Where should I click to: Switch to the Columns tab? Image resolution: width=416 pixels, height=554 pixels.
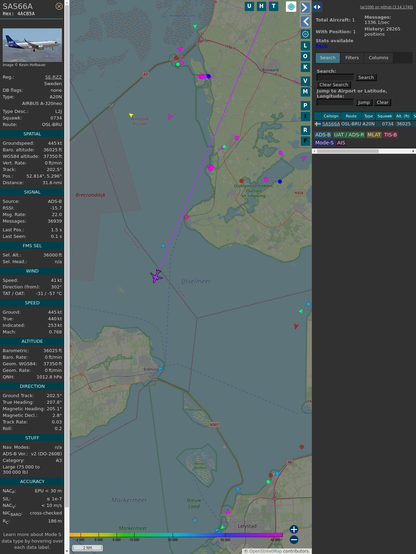tap(378, 58)
